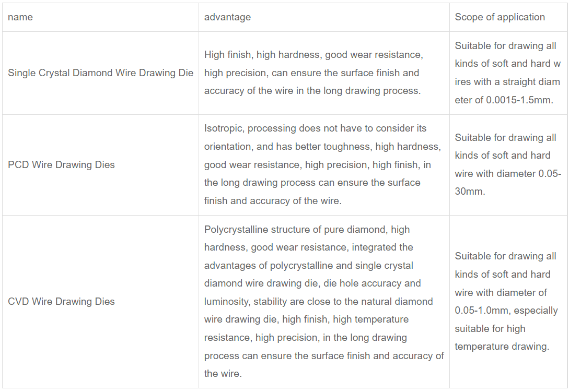Image resolution: width=569 pixels, height=392 pixels.
Task: Click "finish and accuracy of the wire." in PCD row
Action: pos(273,201)
